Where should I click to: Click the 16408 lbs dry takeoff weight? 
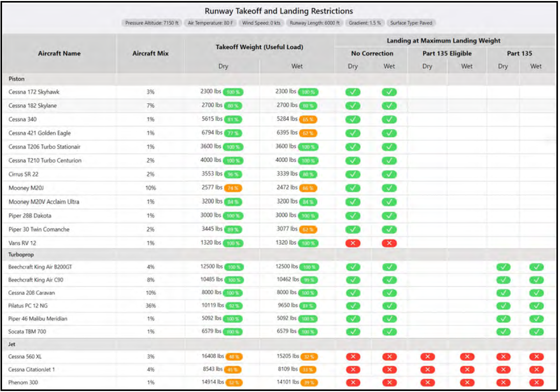(x=213, y=356)
